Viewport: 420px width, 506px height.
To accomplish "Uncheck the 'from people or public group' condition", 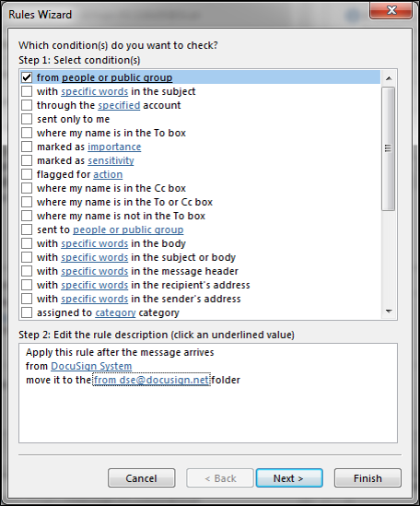I will coord(27,77).
